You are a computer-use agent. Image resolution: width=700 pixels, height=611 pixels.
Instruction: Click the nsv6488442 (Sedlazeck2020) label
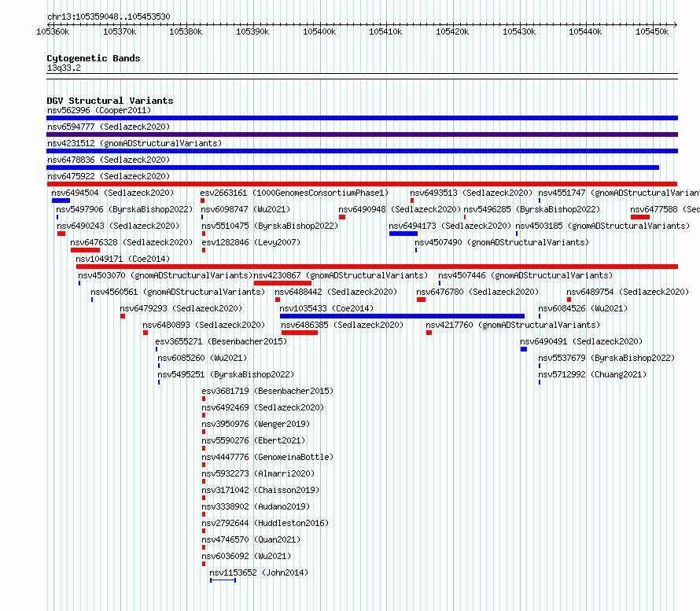coord(336,292)
